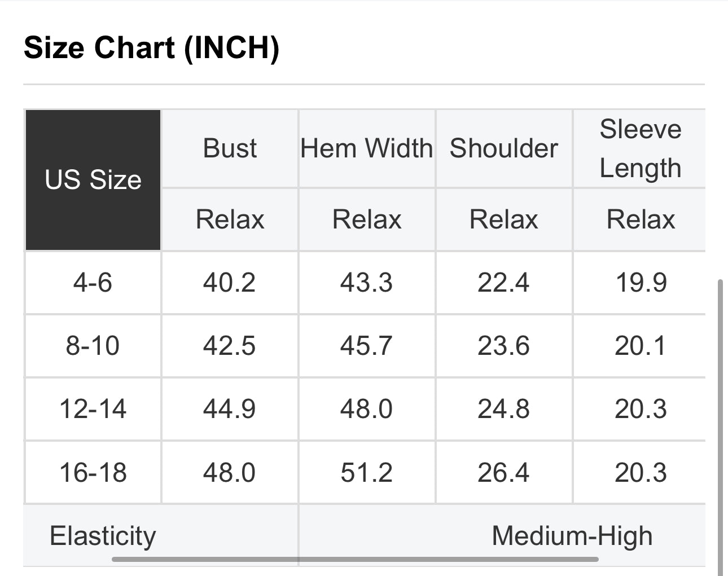Click the Elasticity row label
The image size is (728, 576).
(103, 536)
